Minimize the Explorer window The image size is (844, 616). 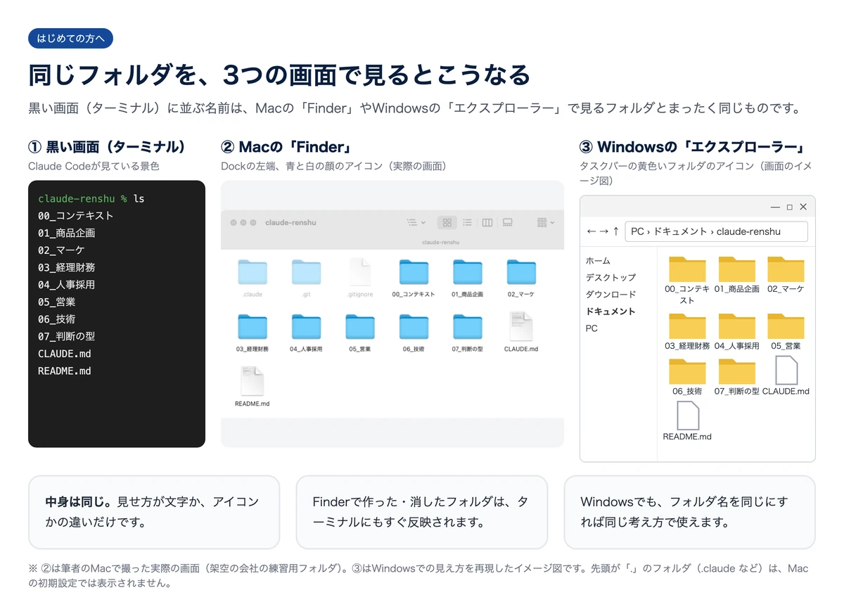(776, 207)
